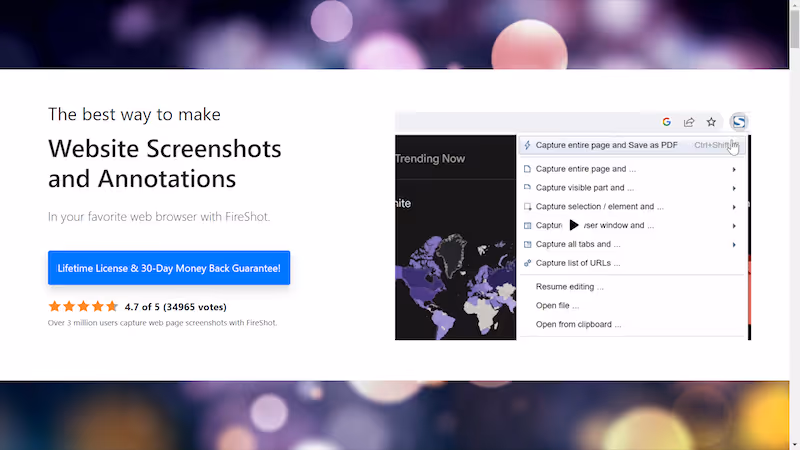Click link icon beside Capture list of URLs

(528, 263)
